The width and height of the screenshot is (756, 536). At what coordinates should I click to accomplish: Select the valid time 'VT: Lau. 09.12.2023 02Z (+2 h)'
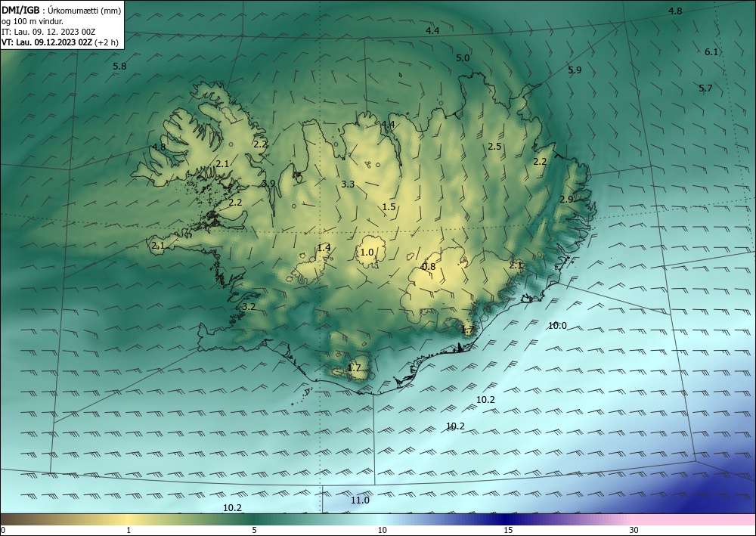click(60, 42)
